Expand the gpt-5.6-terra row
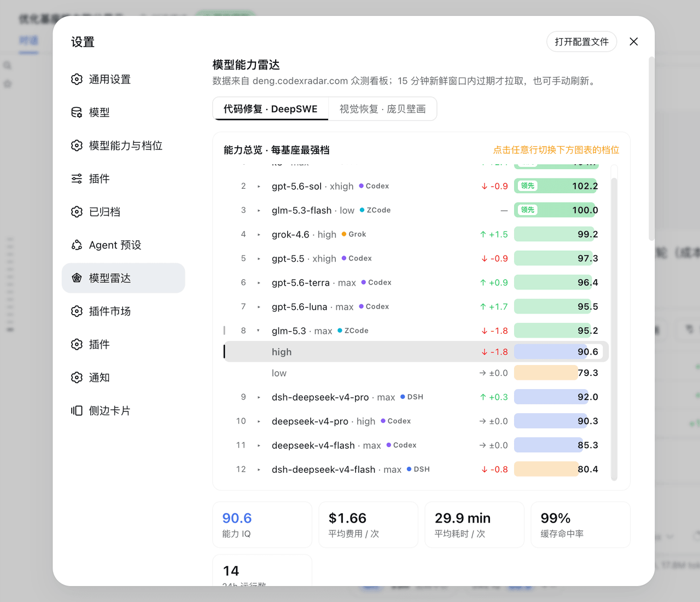700x602 pixels. (259, 282)
